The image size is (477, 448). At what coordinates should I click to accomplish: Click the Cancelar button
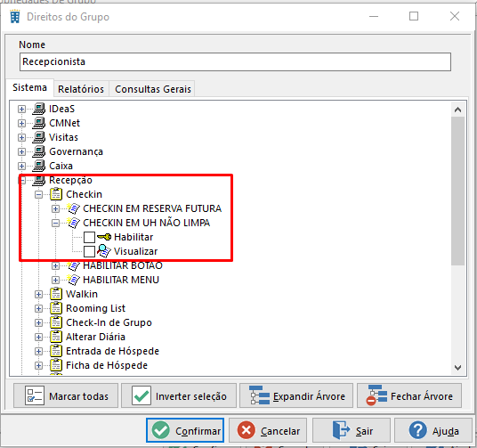[x=268, y=430]
